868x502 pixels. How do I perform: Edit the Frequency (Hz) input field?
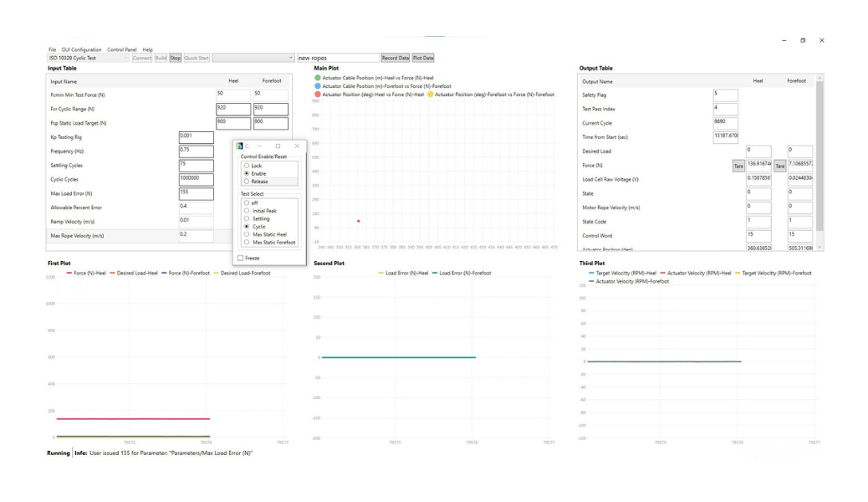coord(196,151)
